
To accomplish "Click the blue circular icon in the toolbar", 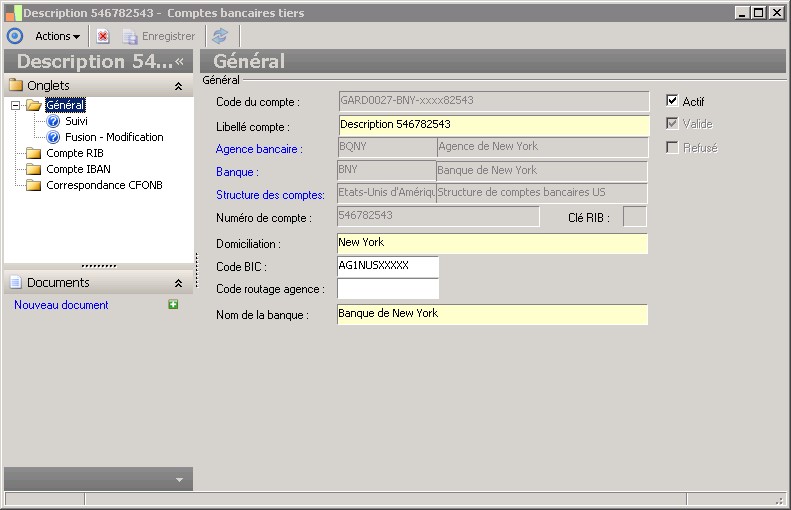I will [x=15, y=36].
